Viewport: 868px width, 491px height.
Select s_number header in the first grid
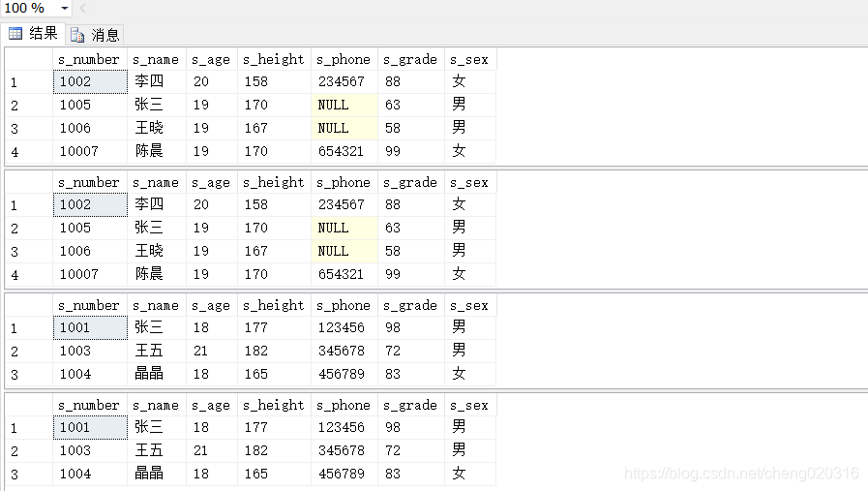(90, 59)
